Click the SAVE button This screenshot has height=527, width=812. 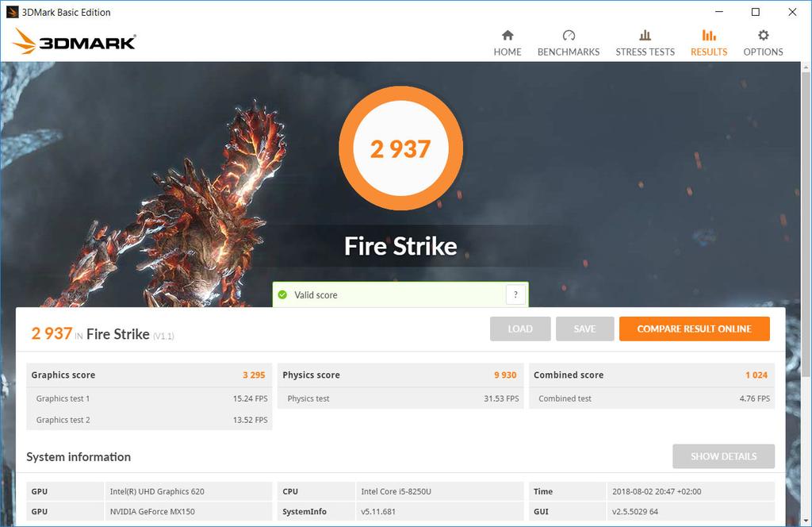584,329
